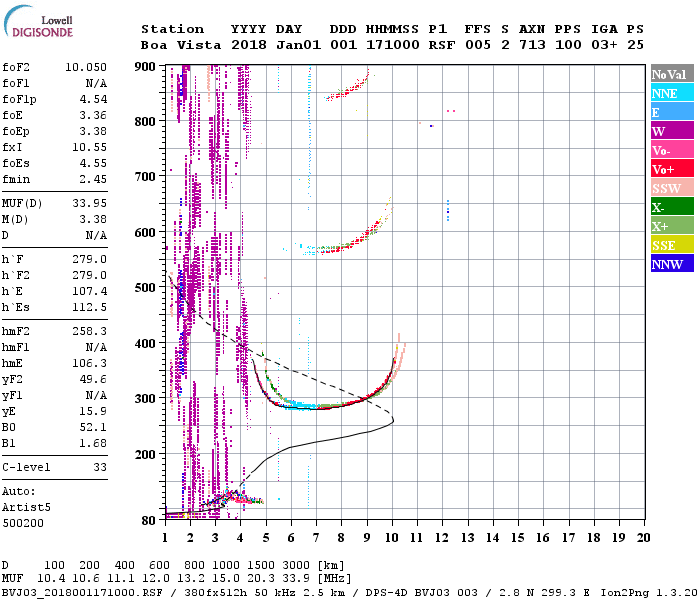Click the B0 value 52.1
700x600 pixels.
point(93,428)
